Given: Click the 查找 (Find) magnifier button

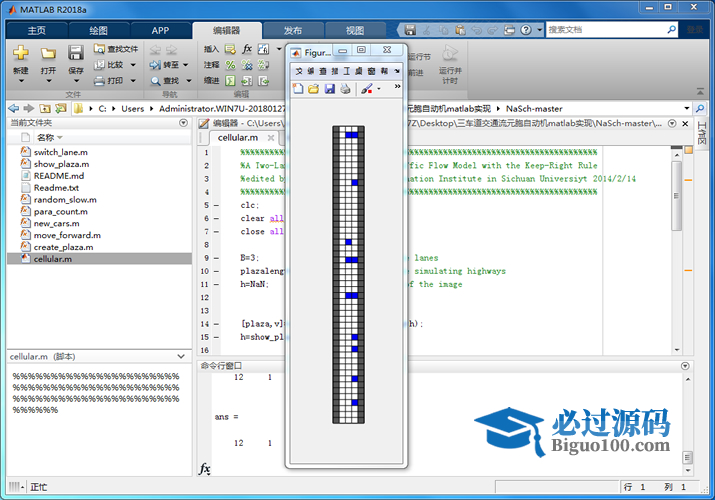Looking at the screenshot, I should point(165,81).
